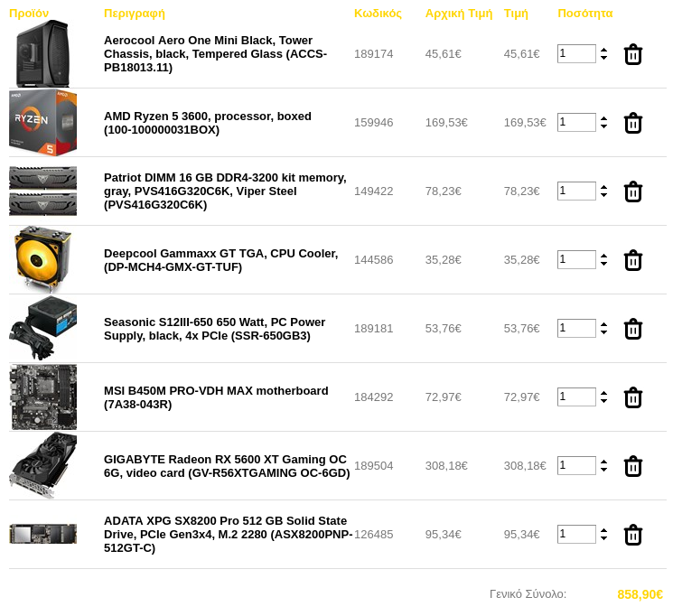Screen dimensions: 673x616
Task: Adjust Seasonic S12III quantity with stepper
Action: tap(604, 329)
